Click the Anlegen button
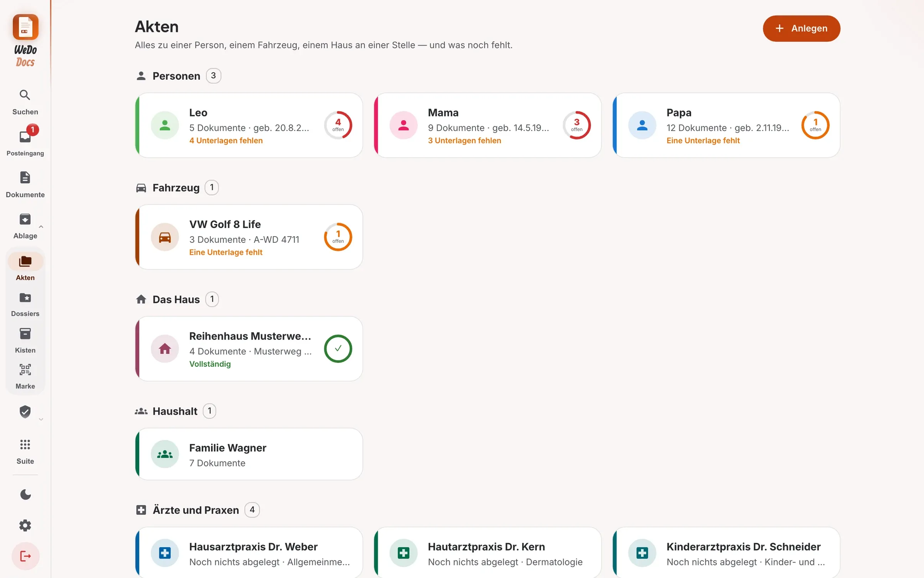Screen dimensions: 924x578 click(x=801, y=29)
